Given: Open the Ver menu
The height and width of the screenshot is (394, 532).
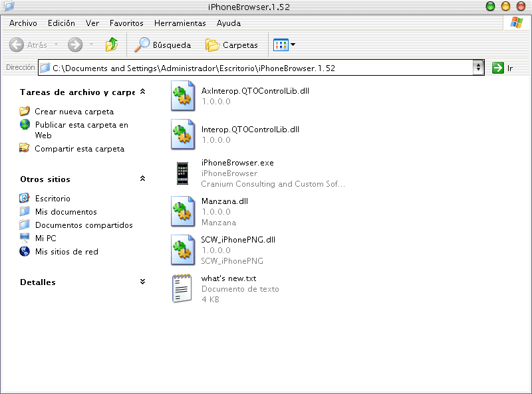Looking at the screenshot, I should click(92, 23).
